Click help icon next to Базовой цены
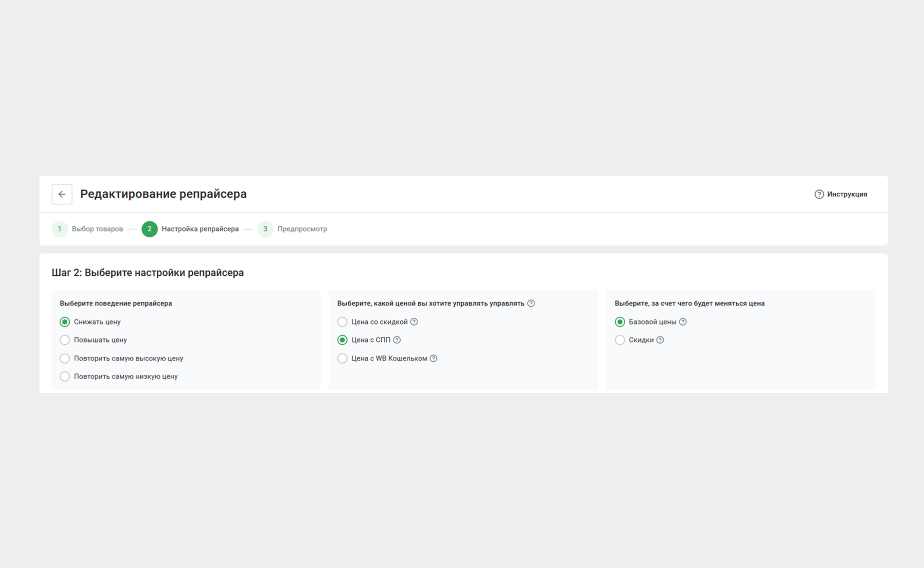Viewport: 924px width, 568px height. coord(683,322)
